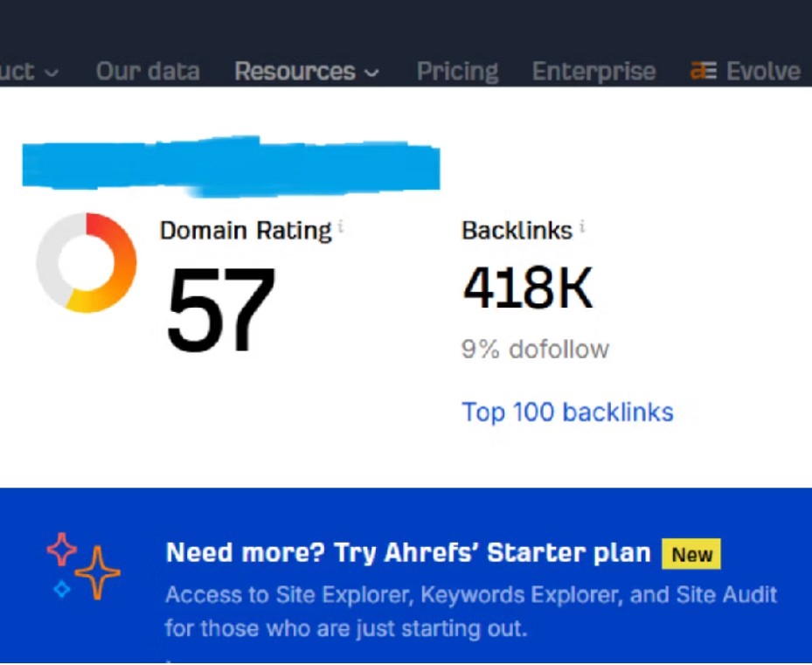Click the small blue diamond sparkle icon

pos(62,589)
